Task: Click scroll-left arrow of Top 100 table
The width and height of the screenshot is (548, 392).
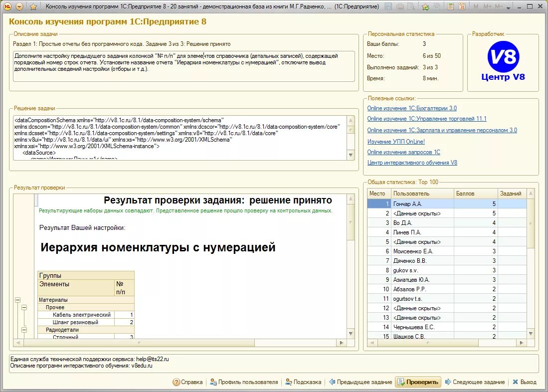Action: point(372,343)
